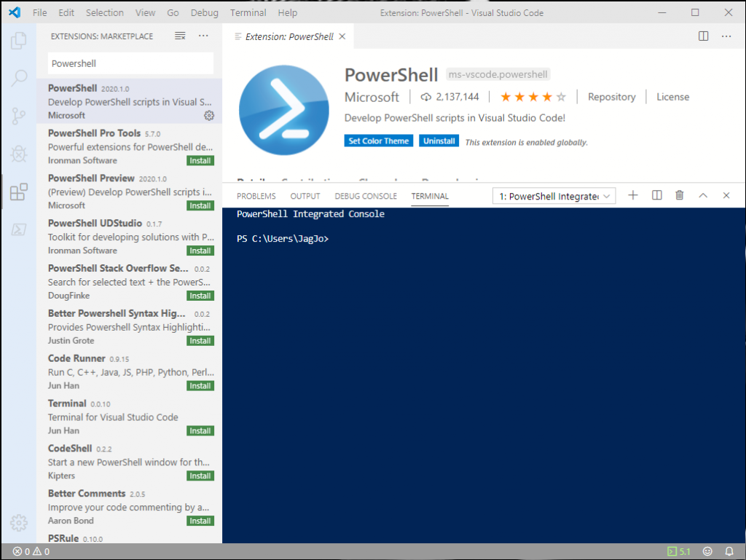Select the PowerShell 2020.1.0 extension entry
This screenshot has height=560, width=746.
tap(130, 101)
